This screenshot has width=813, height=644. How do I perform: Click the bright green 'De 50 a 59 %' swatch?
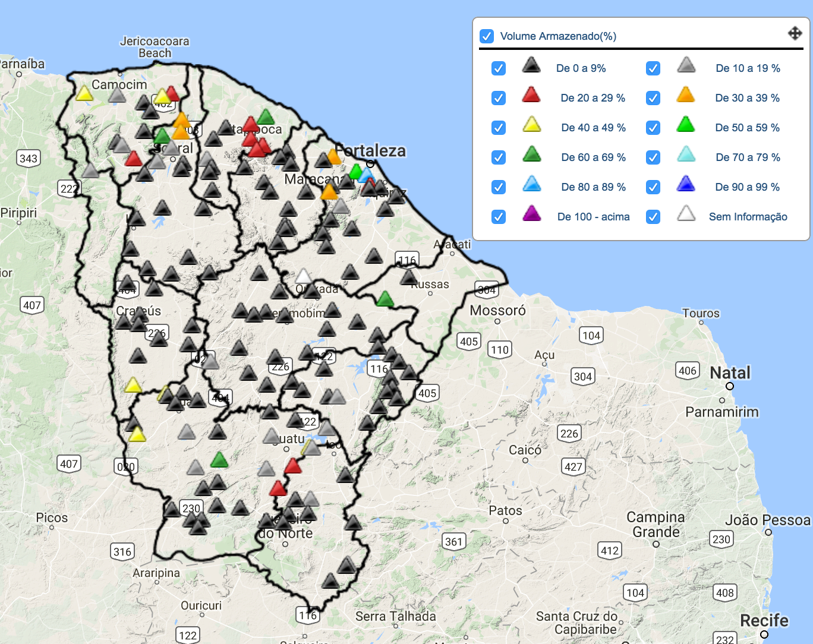pos(686,125)
